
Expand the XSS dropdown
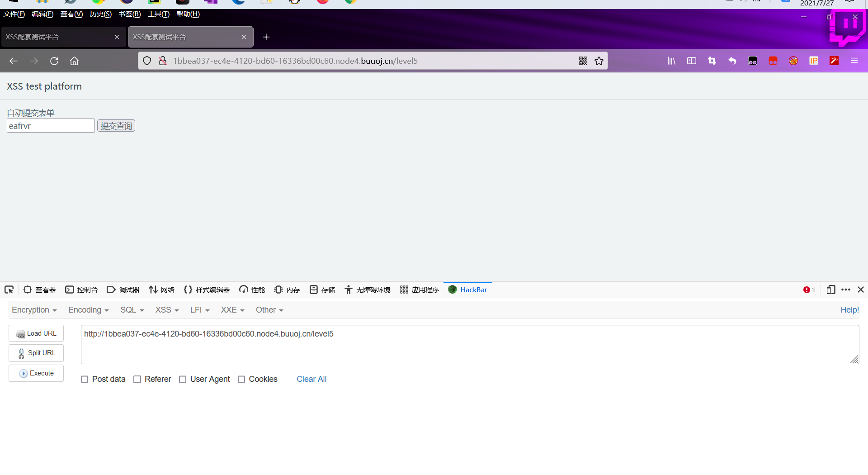[167, 310]
